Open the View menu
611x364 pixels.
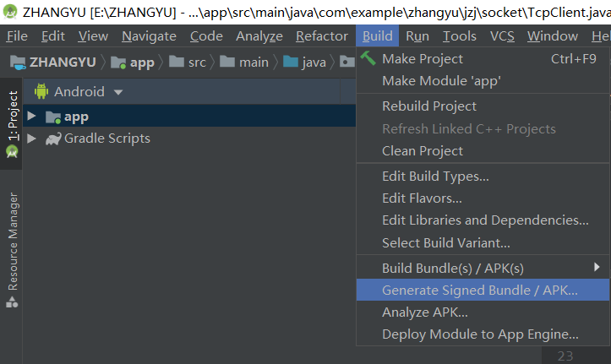point(93,36)
